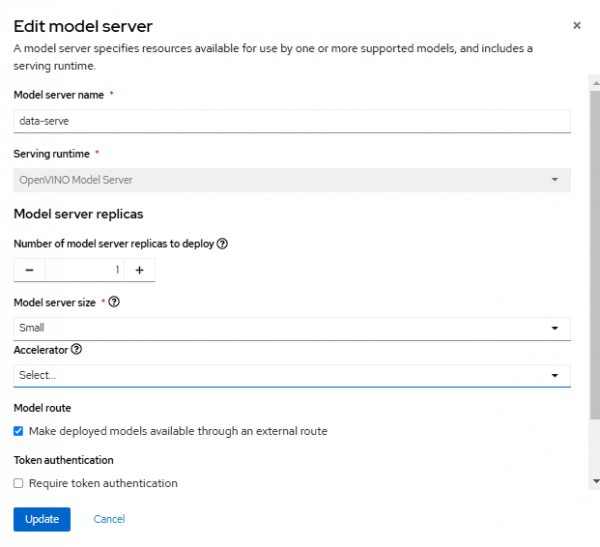Decrease replicas with the minus button

[x=29, y=270]
